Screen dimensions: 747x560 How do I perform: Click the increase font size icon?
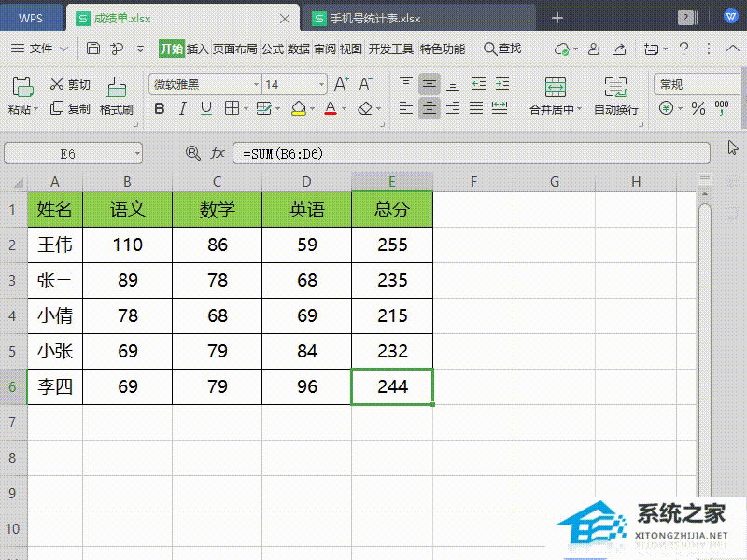(341, 84)
